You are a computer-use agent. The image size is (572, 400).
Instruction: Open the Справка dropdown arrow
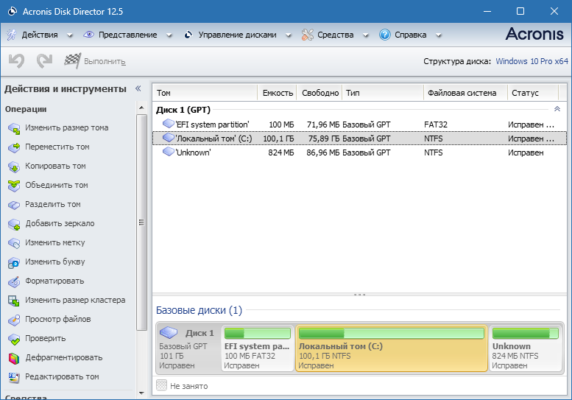[x=438, y=35]
